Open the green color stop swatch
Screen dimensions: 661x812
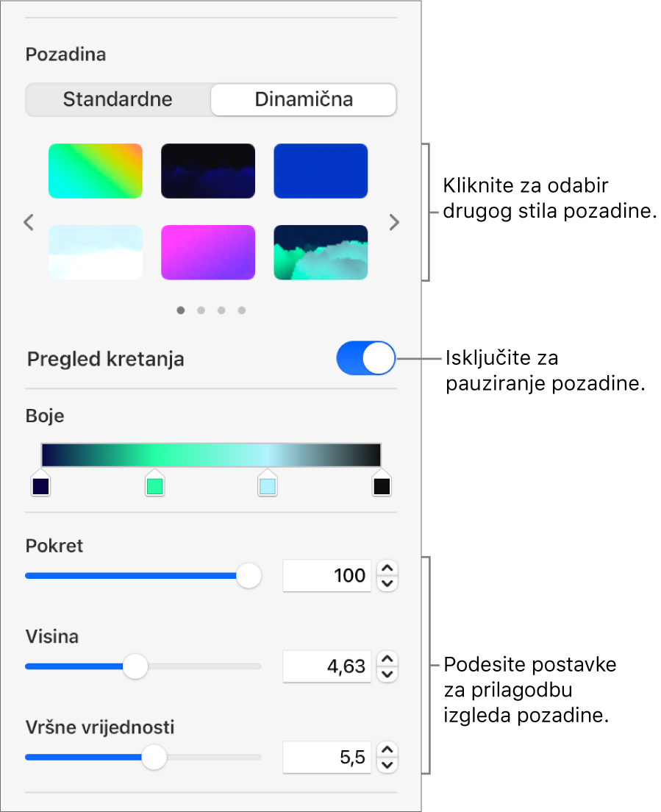(154, 482)
